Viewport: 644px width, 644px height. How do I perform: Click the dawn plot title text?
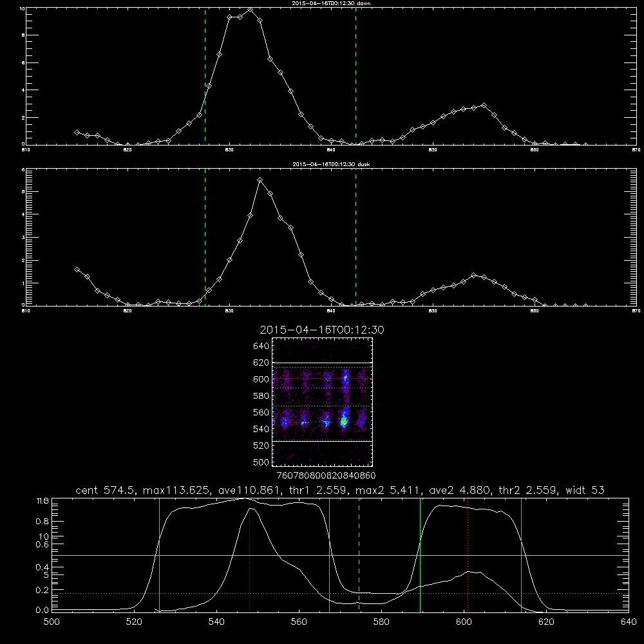[331, 3]
